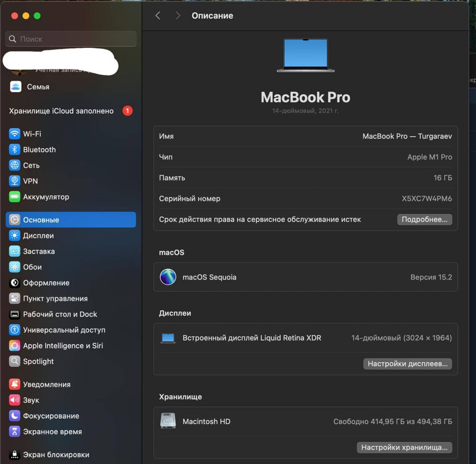Select the Уведомления sidebar label
The image size is (476, 464).
pyautogui.click(x=47, y=385)
